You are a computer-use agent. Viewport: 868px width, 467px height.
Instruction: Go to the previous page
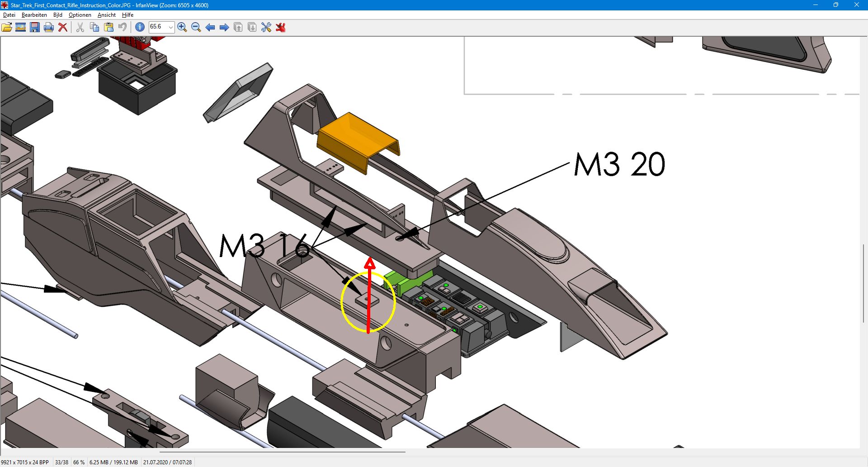(x=238, y=27)
